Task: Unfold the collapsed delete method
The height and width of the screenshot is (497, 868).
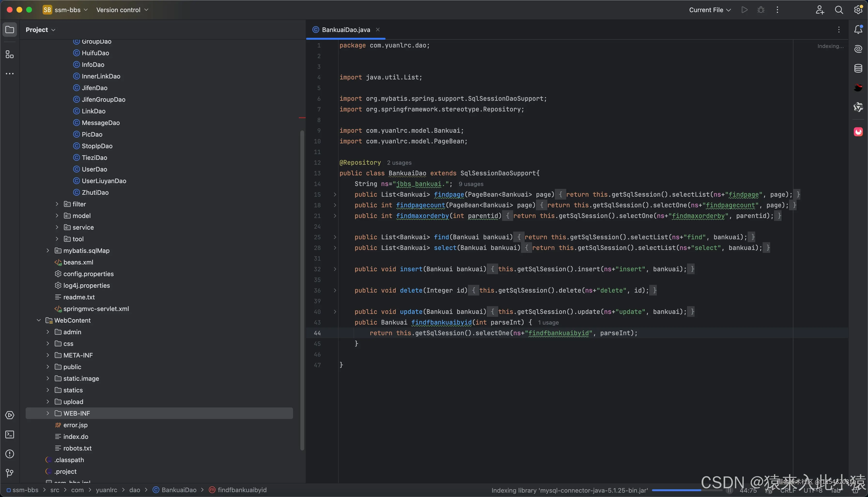Action: [x=335, y=290]
